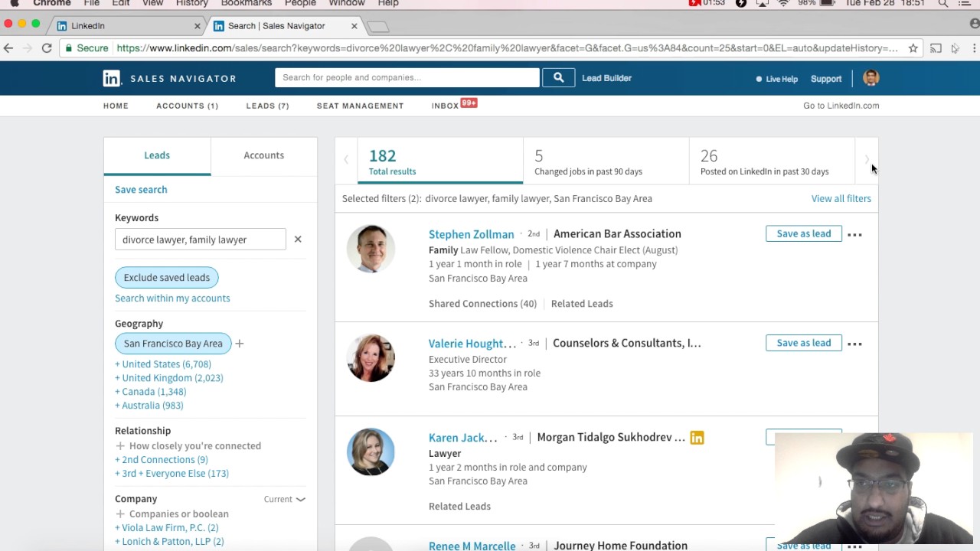980x551 pixels.
Task: Open Stephen Zollman's profile photo
Action: click(x=371, y=249)
